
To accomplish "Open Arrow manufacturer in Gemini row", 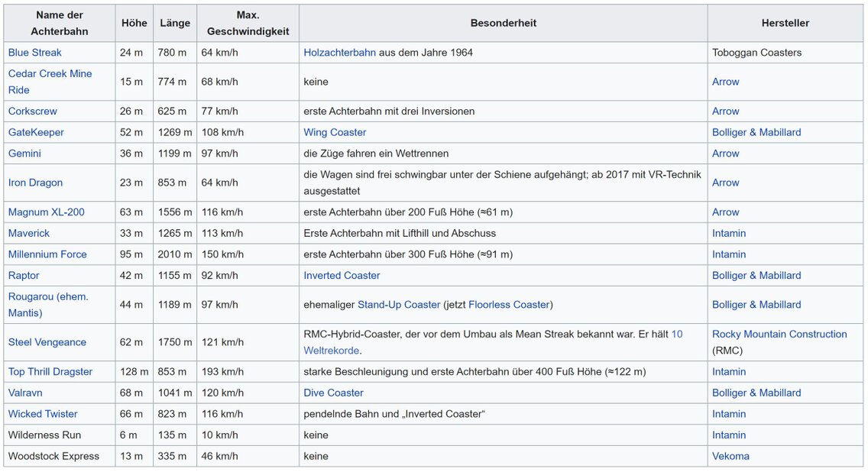I will 726,154.
